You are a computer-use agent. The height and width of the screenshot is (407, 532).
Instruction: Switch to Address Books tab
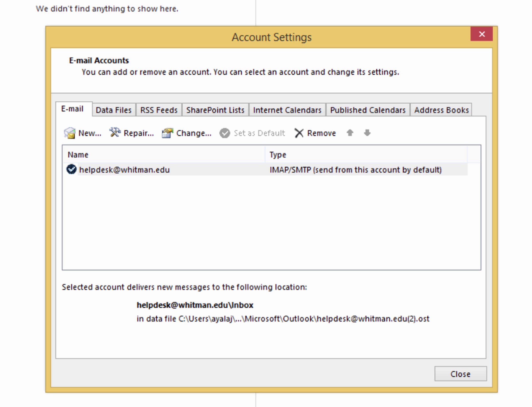(x=441, y=110)
